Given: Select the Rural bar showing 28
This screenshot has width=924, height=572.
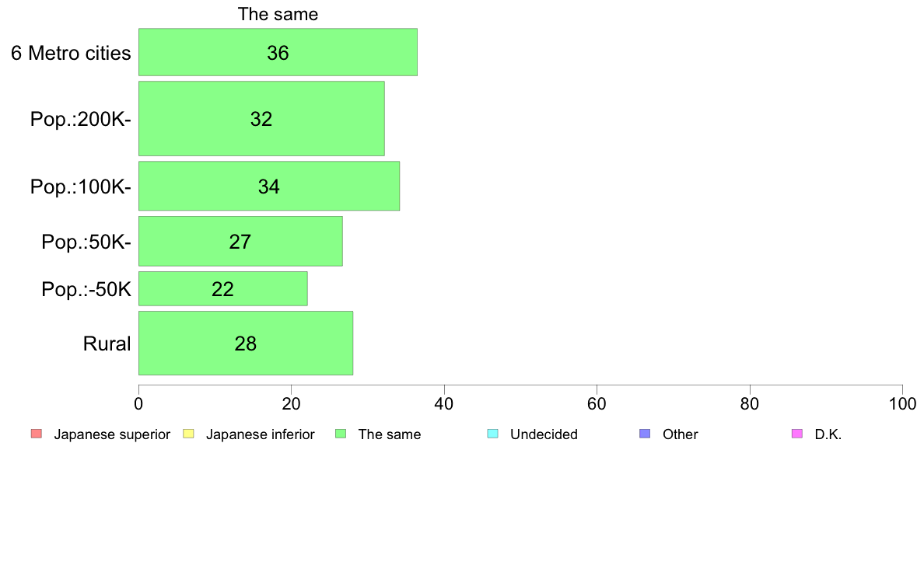Looking at the screenshot, I should pos(246,343).
